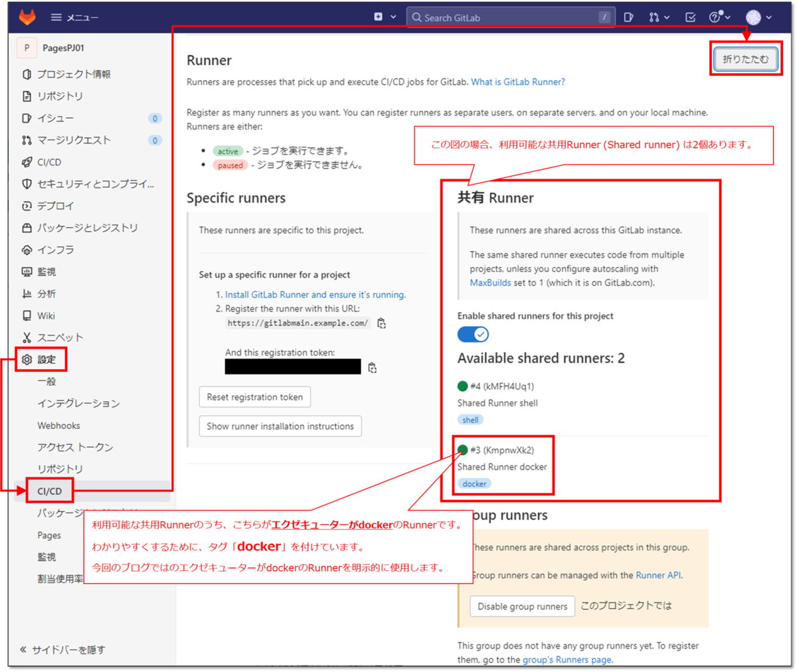This screenshot has height=672, width=797.
Task: Click the パッケージとレジストリ sidebar icon
Action: point(27,228)
